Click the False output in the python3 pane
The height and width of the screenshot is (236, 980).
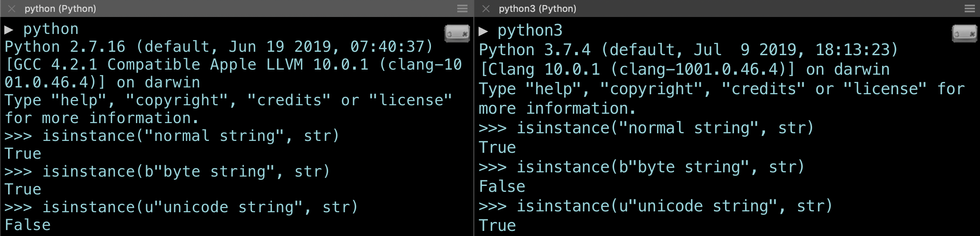coord(502,187)
